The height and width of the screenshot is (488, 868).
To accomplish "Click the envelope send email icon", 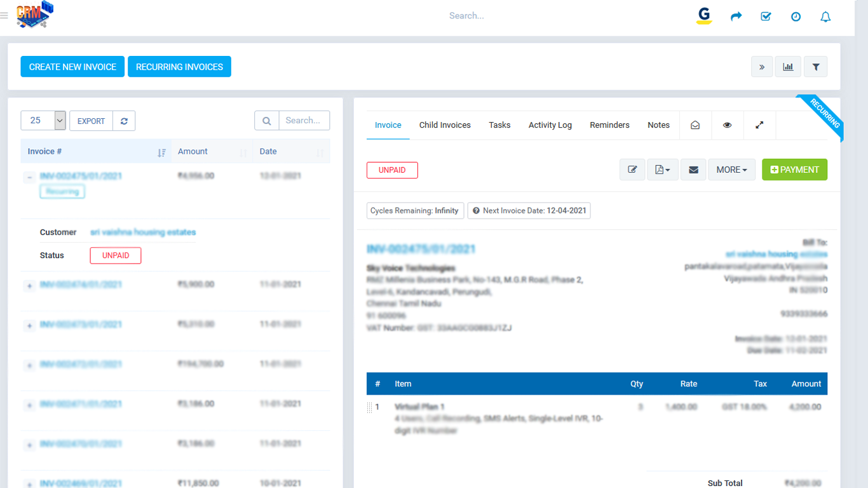I will click(693, 170).
